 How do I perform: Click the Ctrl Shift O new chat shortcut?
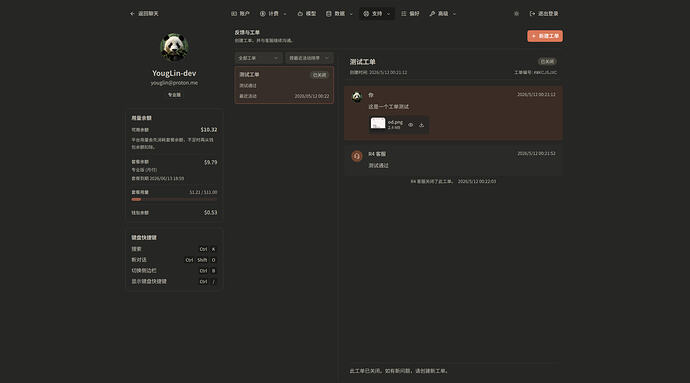click(x=201, y=260)
